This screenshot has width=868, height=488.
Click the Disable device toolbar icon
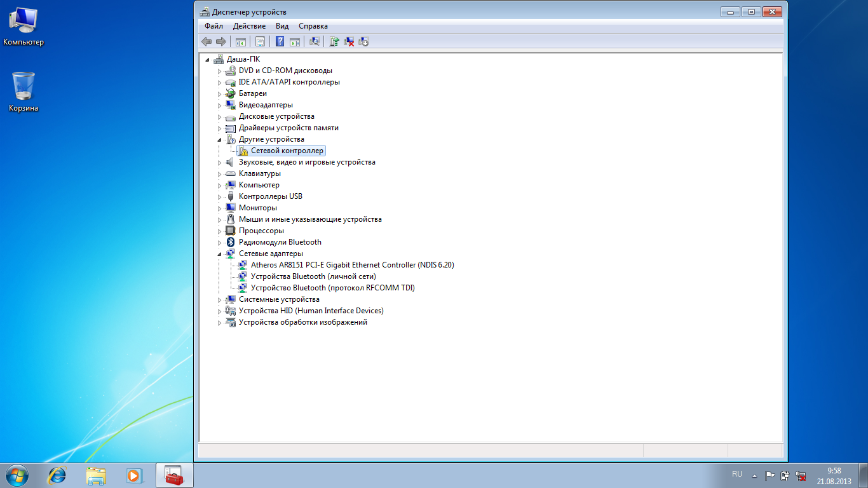tap(363, 42)
